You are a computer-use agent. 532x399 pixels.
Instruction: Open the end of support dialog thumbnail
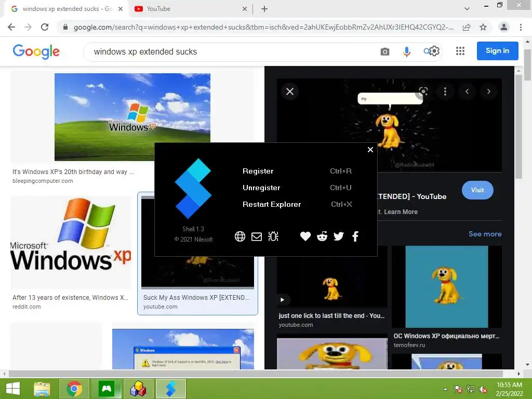tap(183, 349)
